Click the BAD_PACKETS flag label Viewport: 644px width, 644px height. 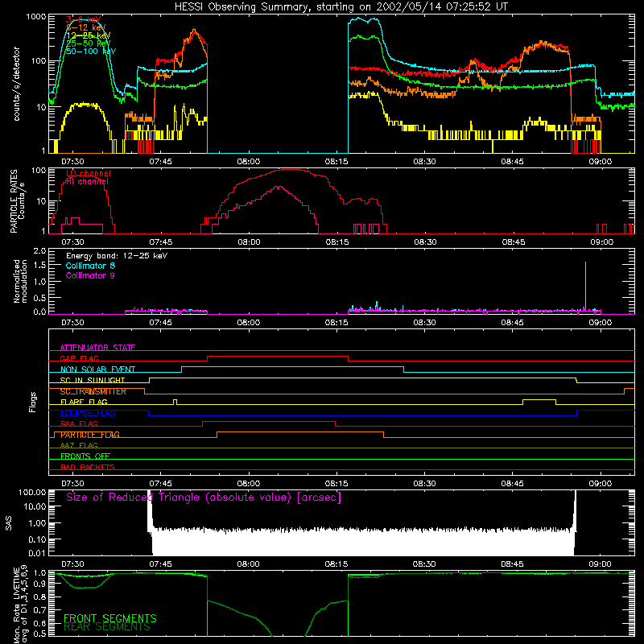(x=88, y=467)
